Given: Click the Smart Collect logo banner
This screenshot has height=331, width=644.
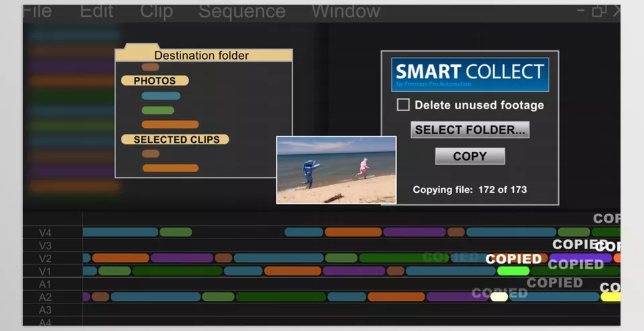Looking at the screenshot, I should (470, 74).
